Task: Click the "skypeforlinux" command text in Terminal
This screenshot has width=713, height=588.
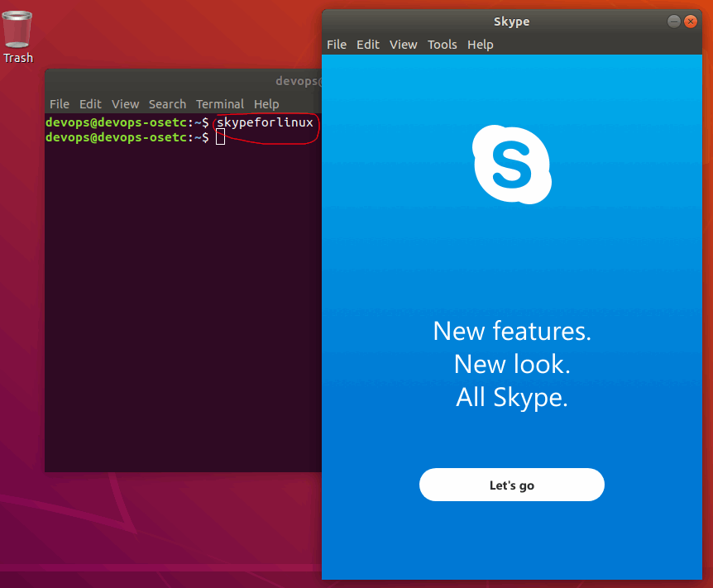Action: (x=266, y=122)
